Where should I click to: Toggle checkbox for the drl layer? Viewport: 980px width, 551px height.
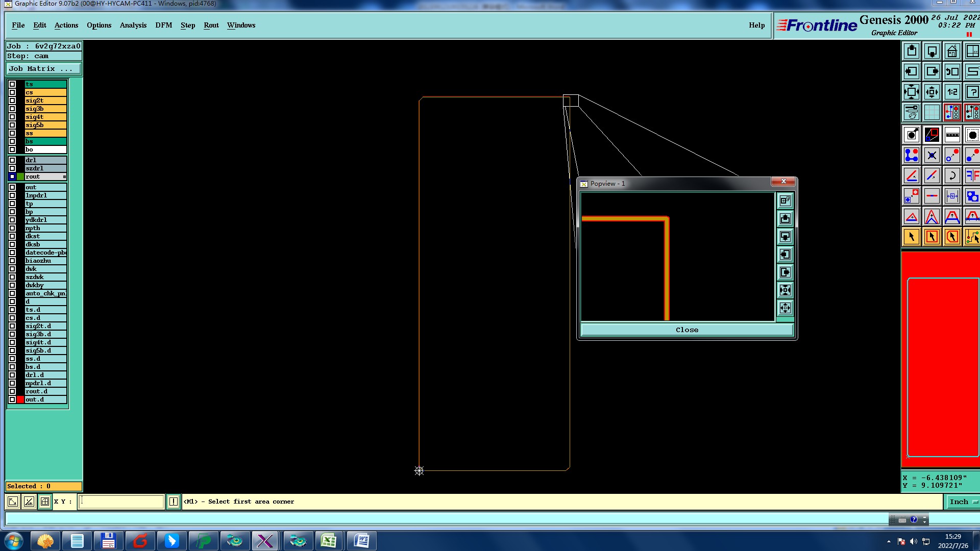tap(12, 160)
